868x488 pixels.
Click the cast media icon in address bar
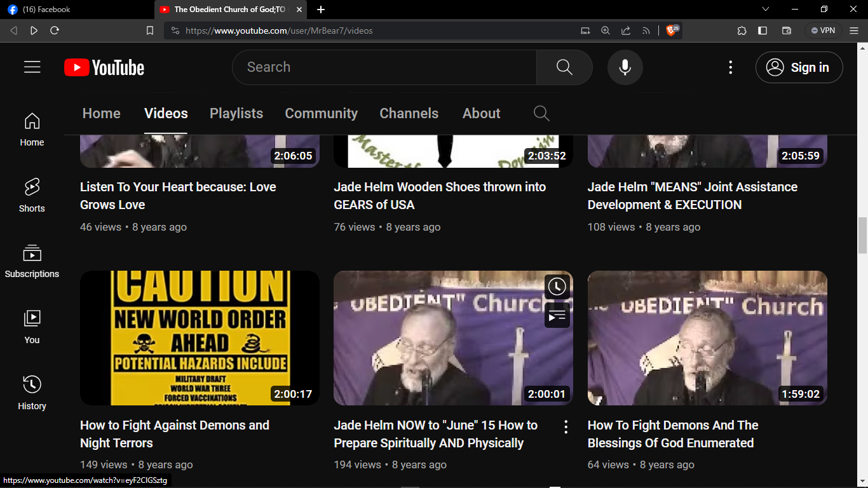(585, 30)
